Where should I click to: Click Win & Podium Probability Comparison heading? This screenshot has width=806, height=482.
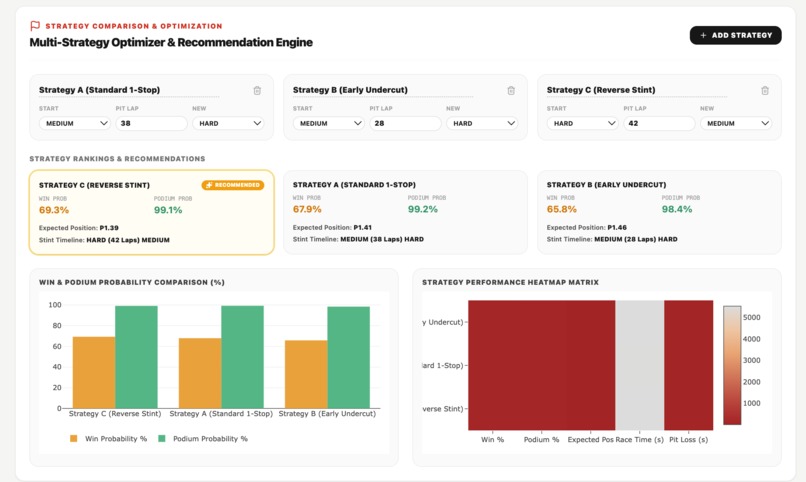pyautogui.click(x=132, y=282)
